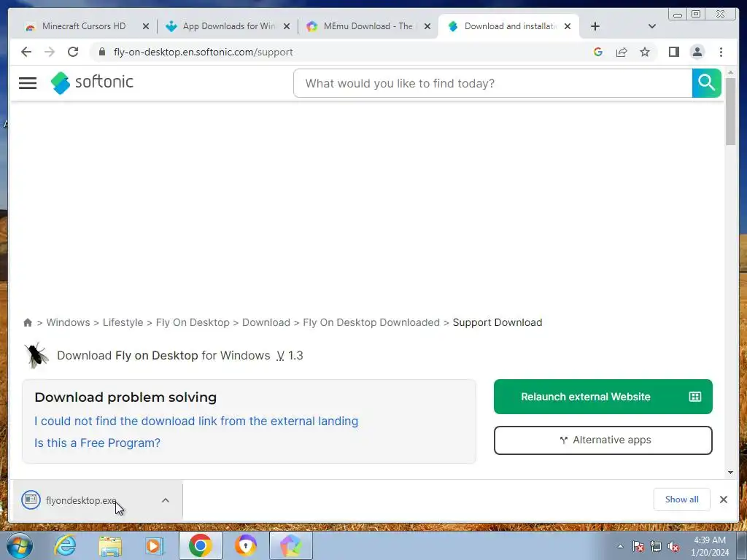Image resolution: width=747 pixels, height=560 pixels.
Task: Click the Google icon in address bar
Action: click(x=598, y=52)
